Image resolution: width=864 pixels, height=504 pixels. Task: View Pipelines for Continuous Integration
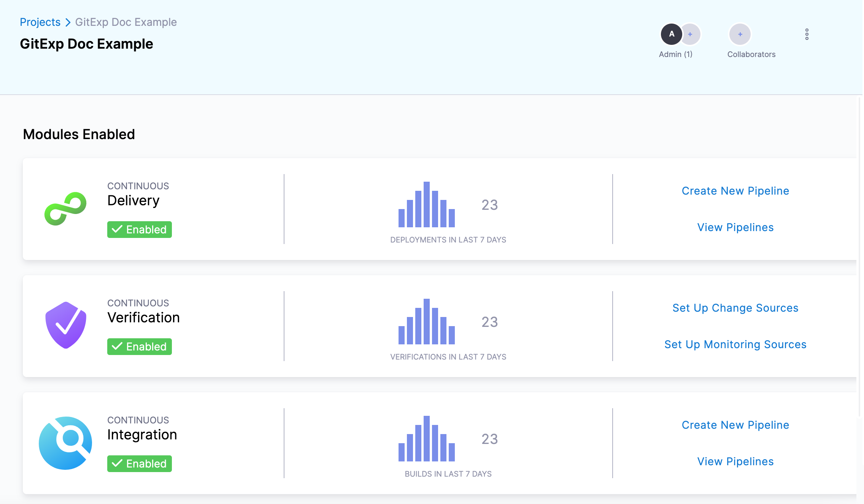[735, 461]
